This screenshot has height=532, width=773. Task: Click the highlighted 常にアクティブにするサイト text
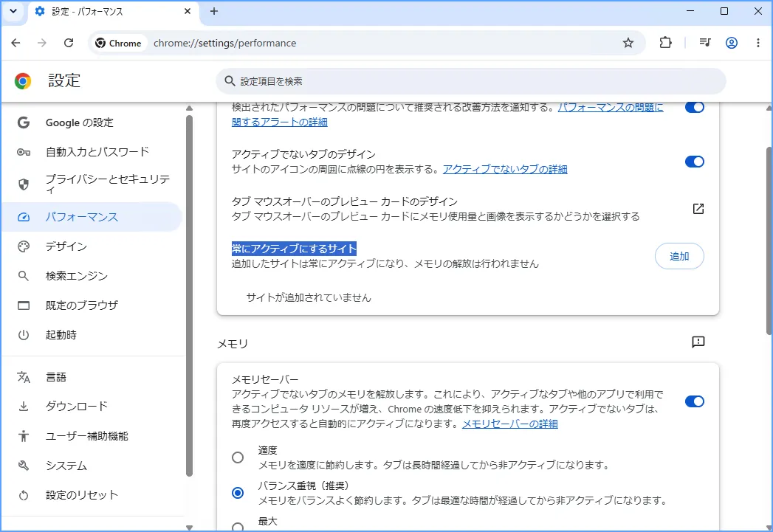pos(294,249)
